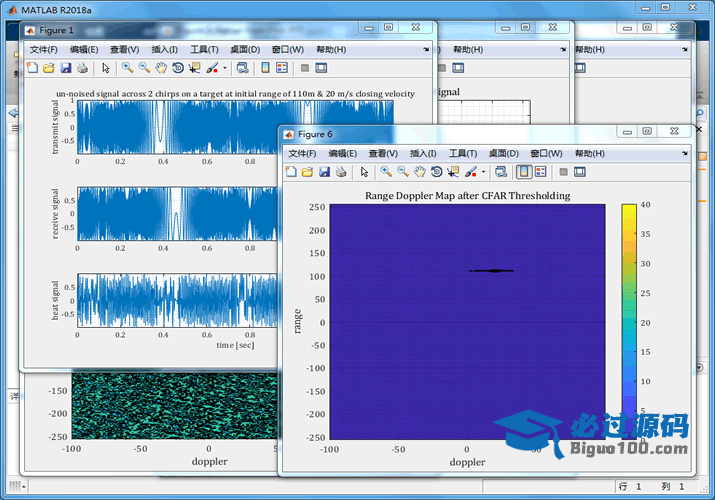Open 文件(F) menu in Figure 6
715x500 pixels.
tap(302, 154)
